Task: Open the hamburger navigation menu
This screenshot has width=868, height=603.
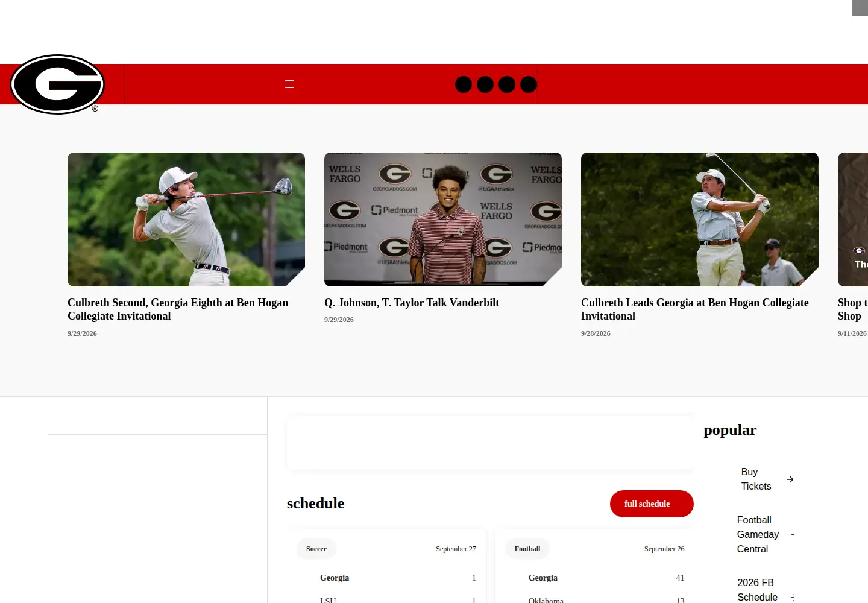Action: coord(289,84)
